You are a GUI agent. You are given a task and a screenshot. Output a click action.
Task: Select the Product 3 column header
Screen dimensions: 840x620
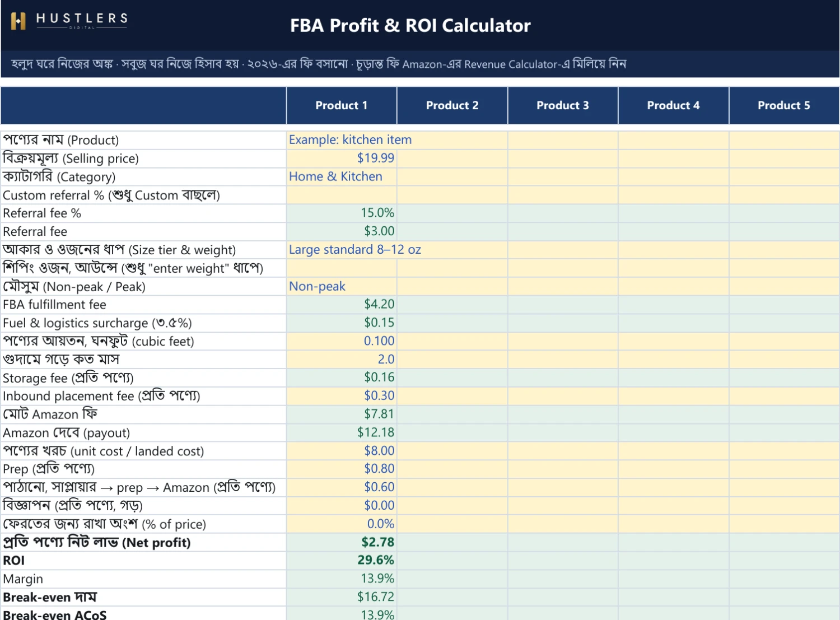[x=563, y=105]
